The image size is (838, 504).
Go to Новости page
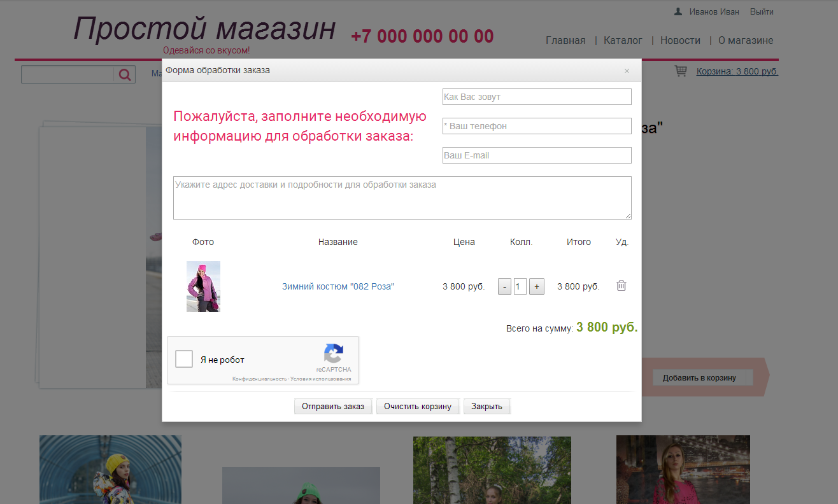680,40
